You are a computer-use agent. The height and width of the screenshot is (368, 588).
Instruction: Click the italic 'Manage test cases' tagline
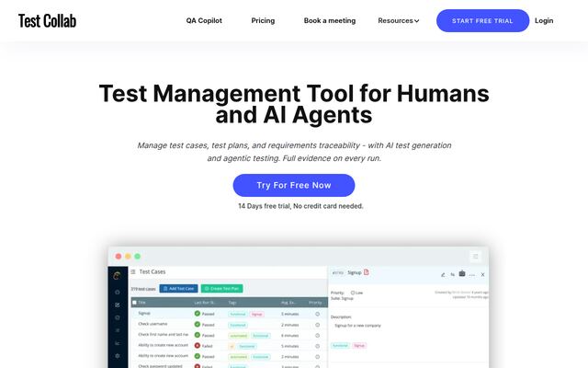(294, 152)
